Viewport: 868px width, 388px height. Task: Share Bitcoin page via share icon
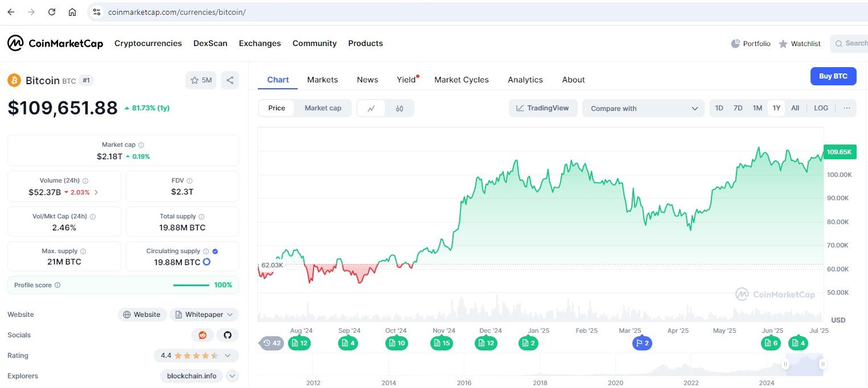coord(230,80)
